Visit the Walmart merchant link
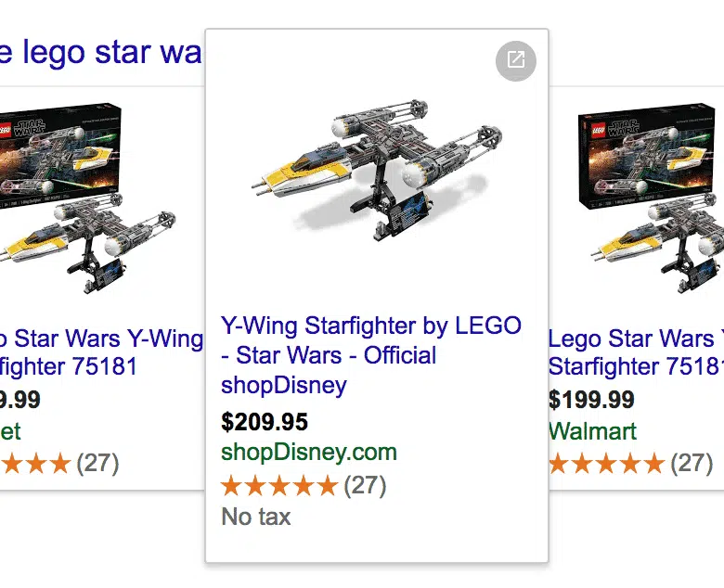724x588 pixels. pyautogui.click(x=592, y=431)
